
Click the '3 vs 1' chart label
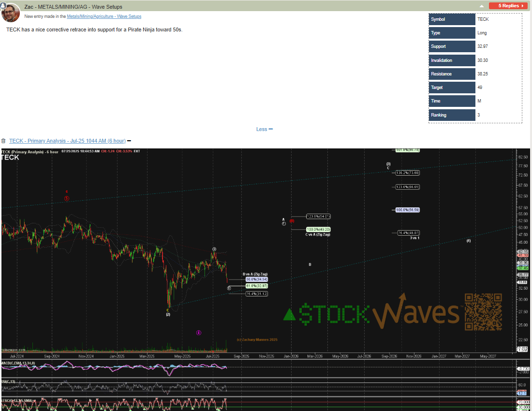414,238
